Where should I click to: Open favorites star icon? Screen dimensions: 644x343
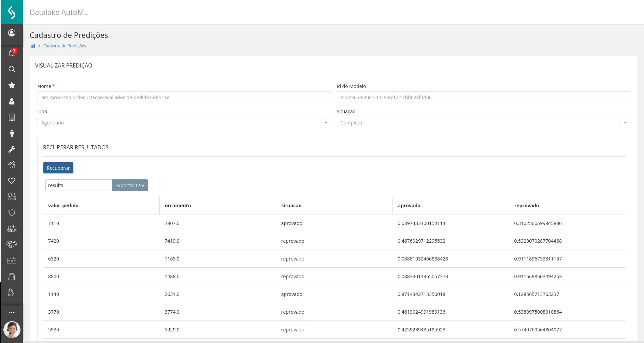coord(12,85)
